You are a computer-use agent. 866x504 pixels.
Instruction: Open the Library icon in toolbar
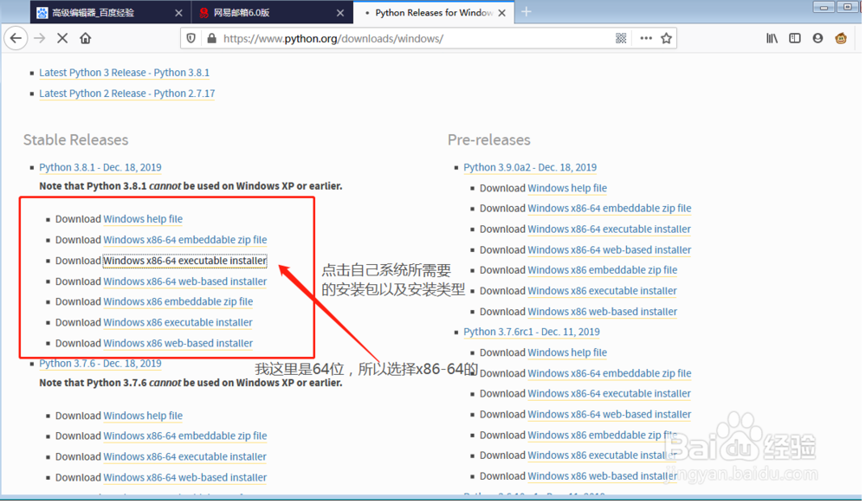(x=772, y=38)
